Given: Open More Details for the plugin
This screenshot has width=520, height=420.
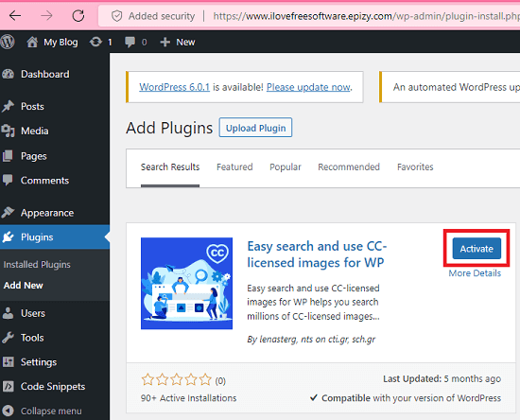Looking at the screenshot, I should 475,273.
